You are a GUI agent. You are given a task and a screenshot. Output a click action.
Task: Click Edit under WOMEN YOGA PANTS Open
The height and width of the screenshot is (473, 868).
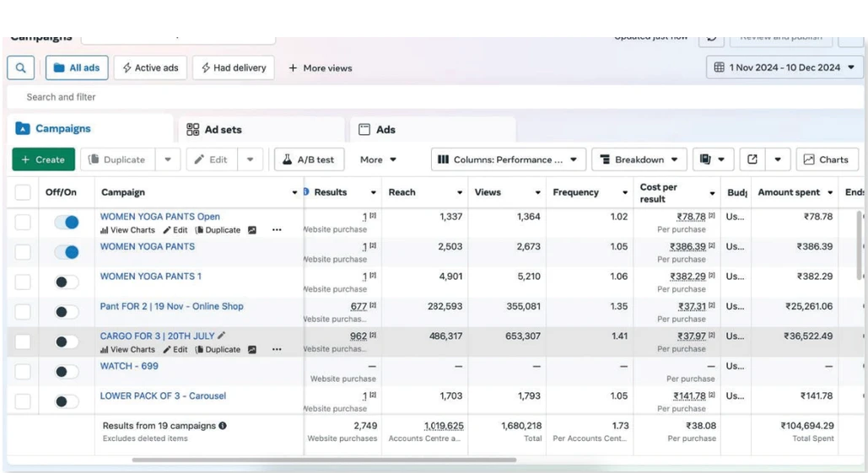(x=175, y=230)
